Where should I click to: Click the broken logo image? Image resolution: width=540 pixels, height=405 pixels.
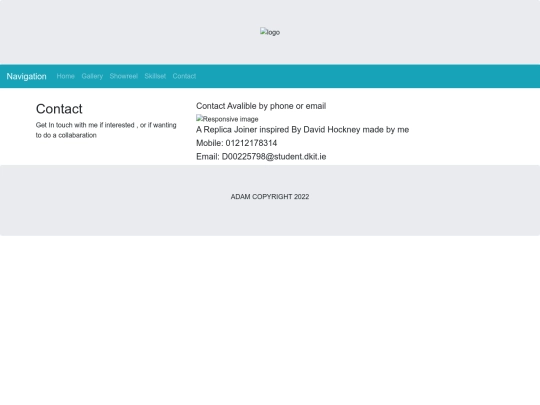coord(270,32)
